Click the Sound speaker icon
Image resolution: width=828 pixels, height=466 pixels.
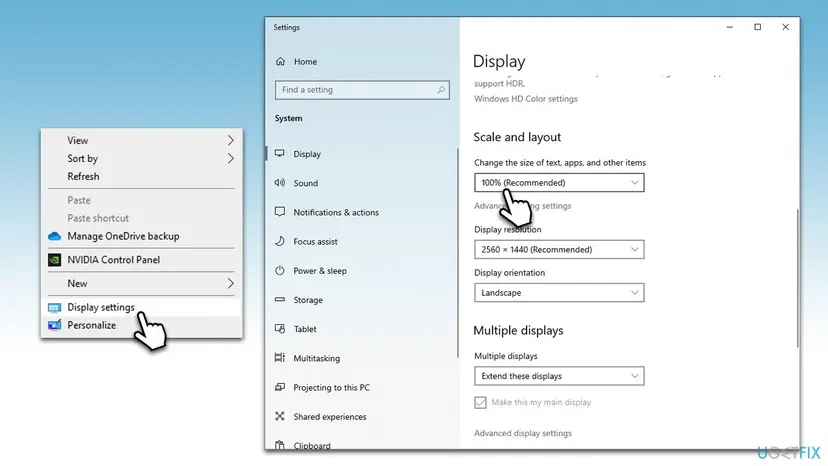point(280,183)
